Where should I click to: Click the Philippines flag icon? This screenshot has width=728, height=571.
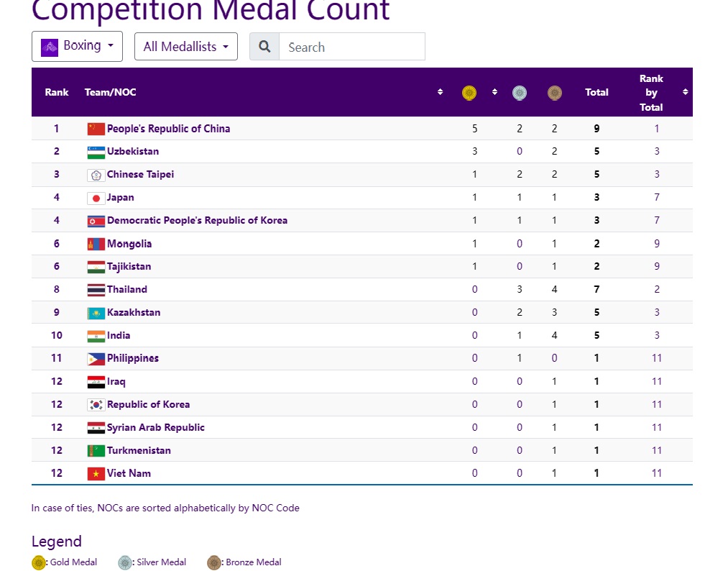pyautogui.click(x=96, y=359)
